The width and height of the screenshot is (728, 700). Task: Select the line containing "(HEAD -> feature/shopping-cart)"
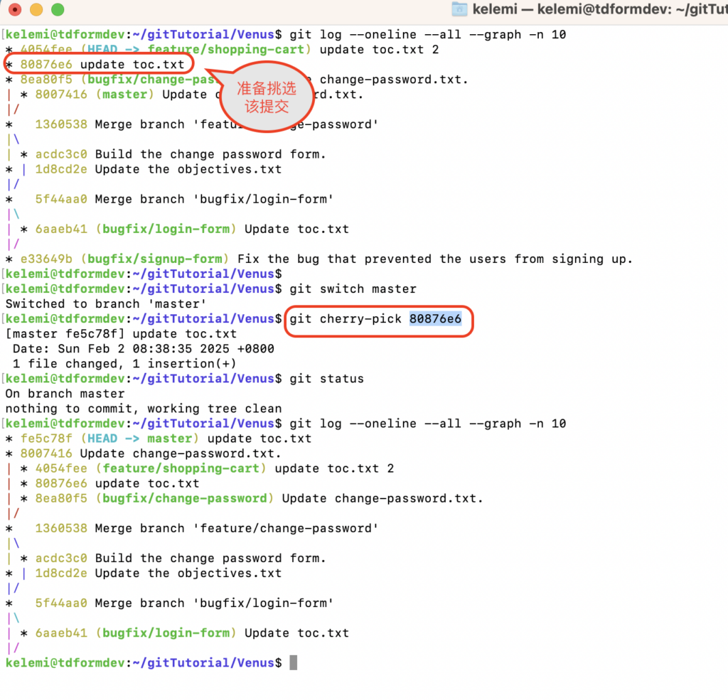click(222, 50)
